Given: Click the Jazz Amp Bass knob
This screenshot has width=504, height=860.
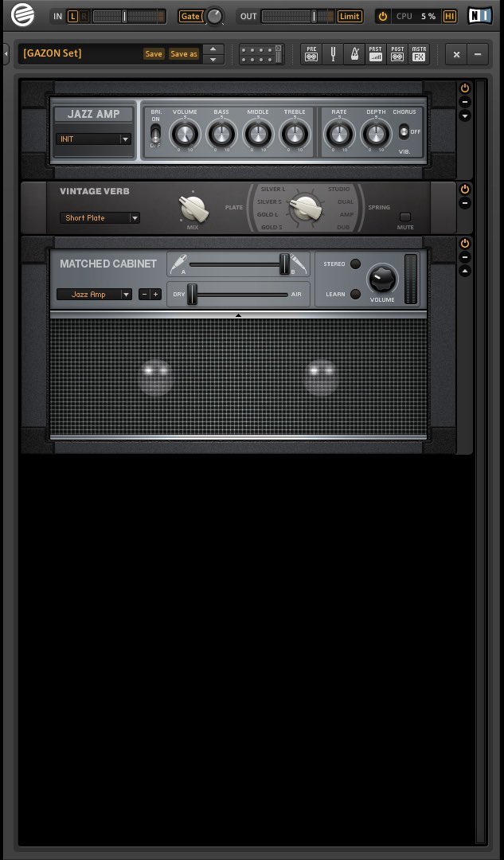Looking at the screenshot, I should click(x=221, y=133).
